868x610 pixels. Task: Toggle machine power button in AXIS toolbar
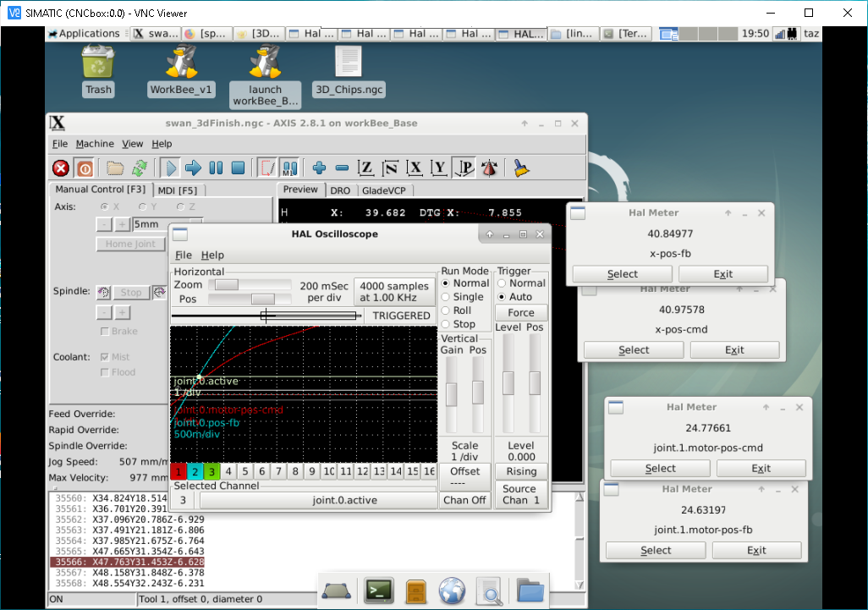tap(85, 168)
